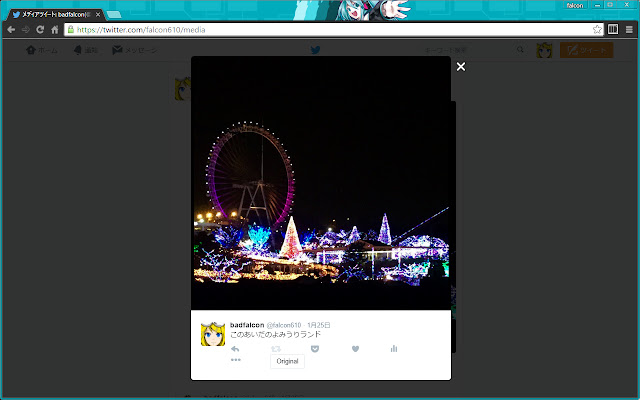Retweet the badfalcon photo tweet
This screenshot has width=640, height=400.
(x=276, y=349)
